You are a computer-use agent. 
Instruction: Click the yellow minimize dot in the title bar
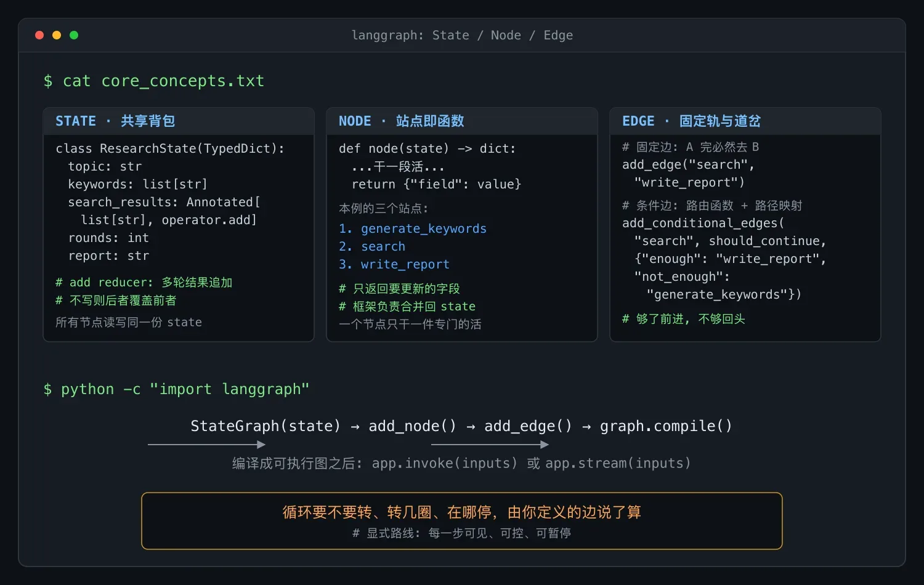(57, 35)
